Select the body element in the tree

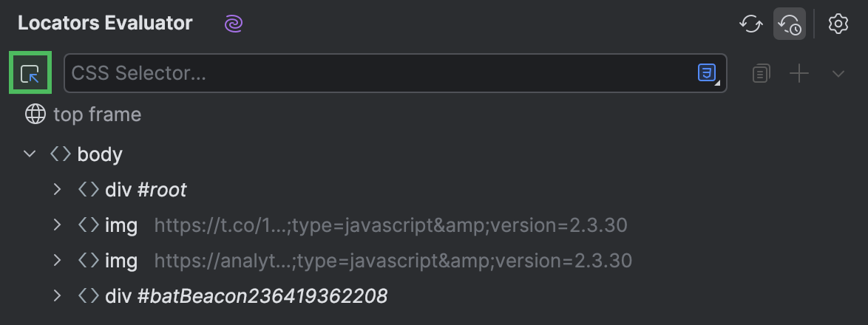tap(99, 154)
